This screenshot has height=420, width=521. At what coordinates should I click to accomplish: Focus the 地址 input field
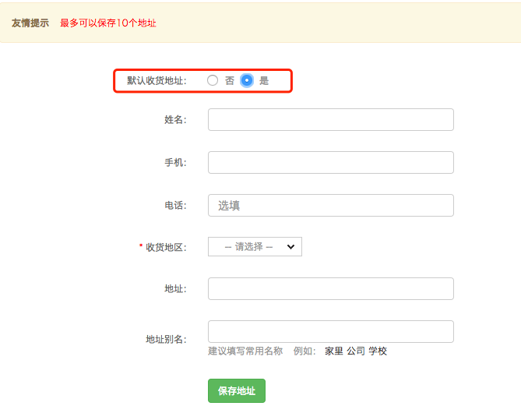[331, 288]
